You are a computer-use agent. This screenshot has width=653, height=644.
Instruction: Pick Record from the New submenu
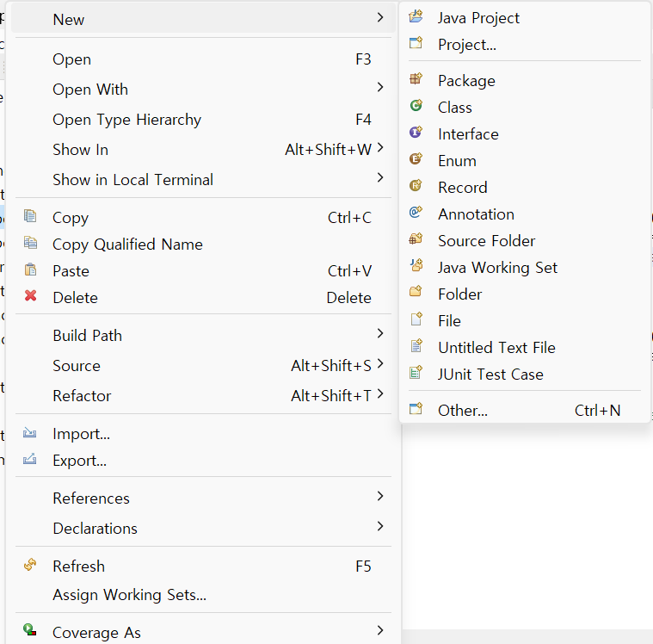coord(524,187)
